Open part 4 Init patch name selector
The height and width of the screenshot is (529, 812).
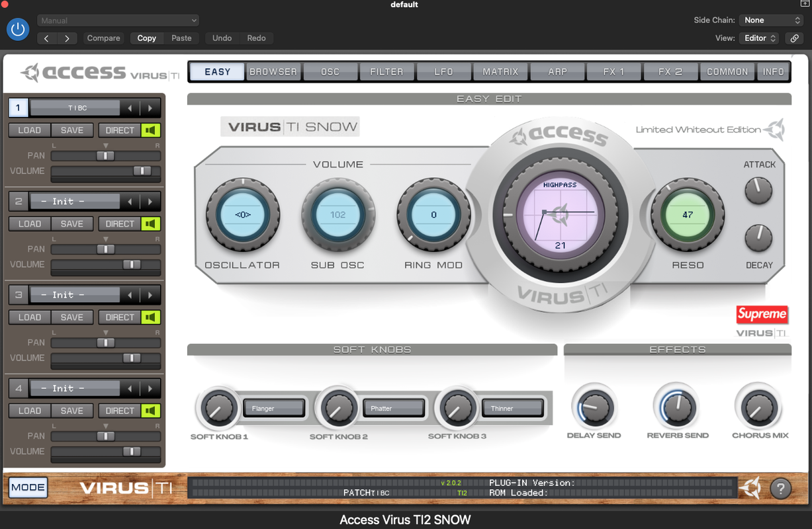pos(75,388)
